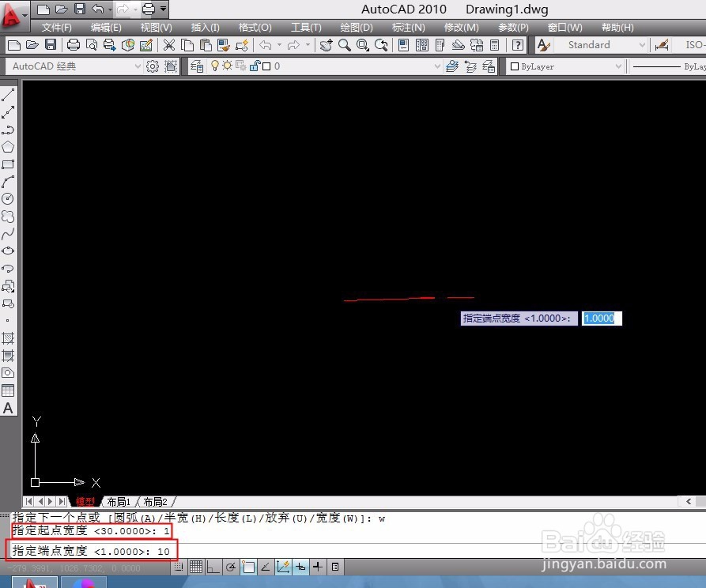
Task: Select the Circle tool
Action: pyautogui.click(x=8, y=198)
